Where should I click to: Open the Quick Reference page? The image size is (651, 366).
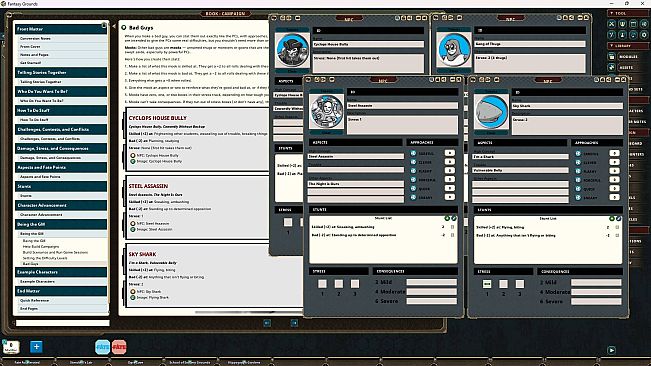click(x=34, y=300)
